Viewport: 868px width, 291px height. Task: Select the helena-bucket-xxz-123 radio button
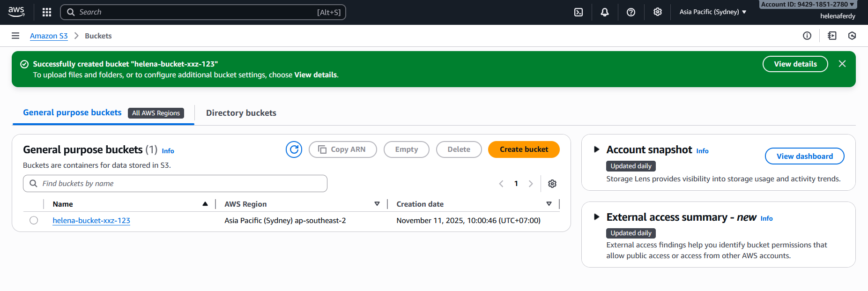tap(34, 220)
